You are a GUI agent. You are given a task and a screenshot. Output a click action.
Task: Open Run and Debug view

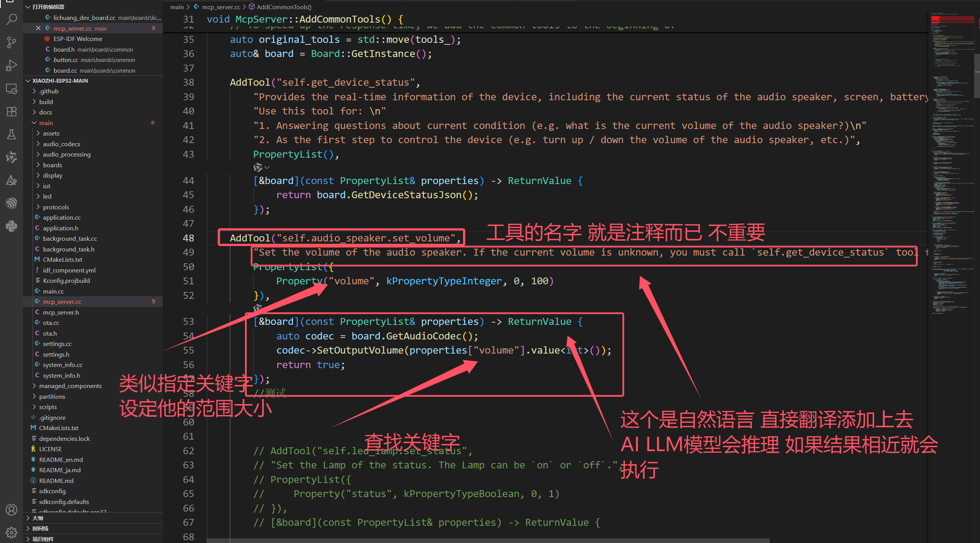click(x=11, y=65)
